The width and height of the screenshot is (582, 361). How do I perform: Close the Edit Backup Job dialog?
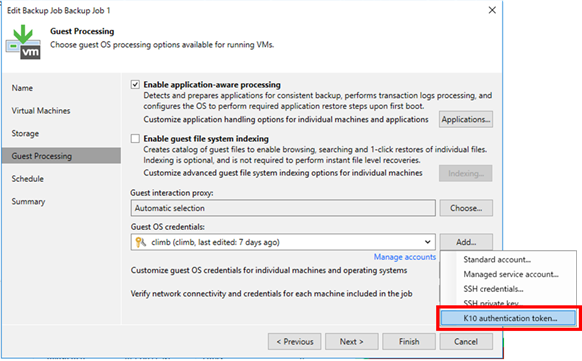click(x=492, y=10)
